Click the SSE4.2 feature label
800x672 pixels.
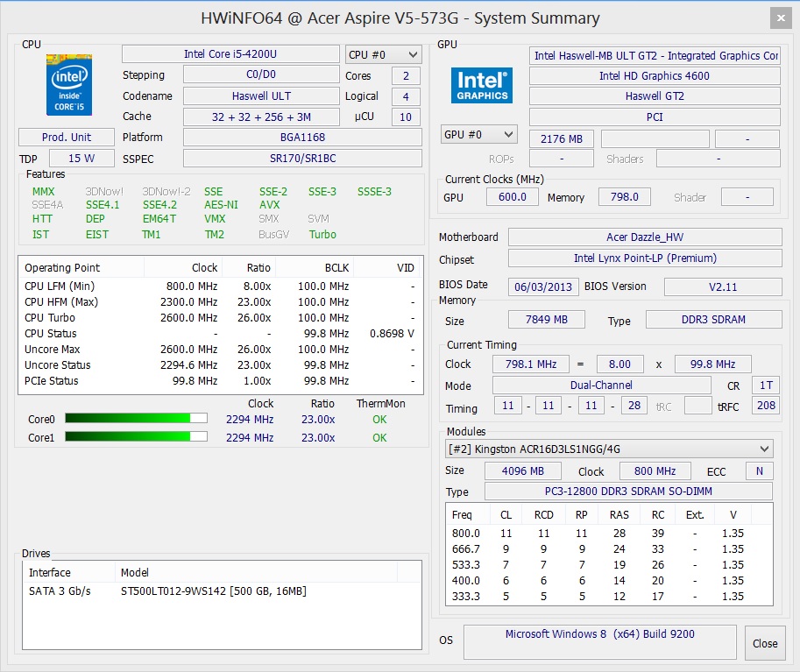(x=159, y=205)
